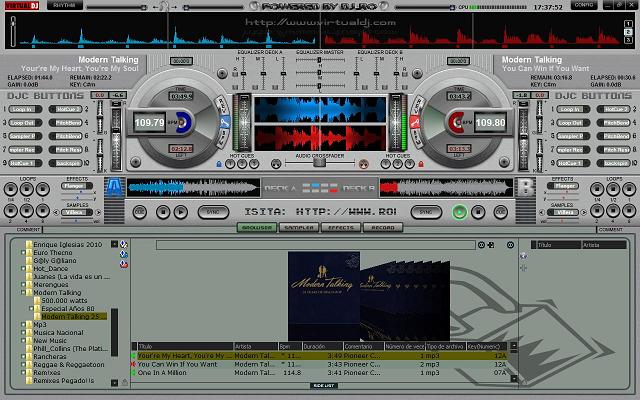The image size is (640, 400).
Task: Go to previous sample on Deck A
Action: (x=57, y=213)
